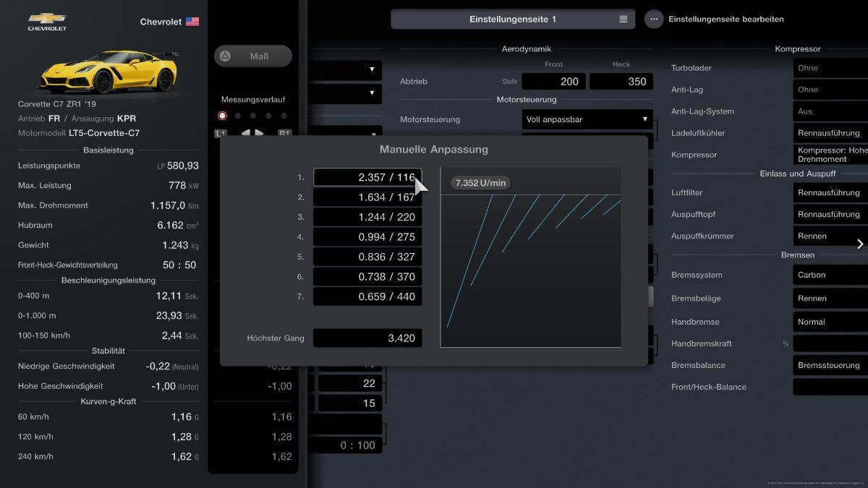The width and height of the screenshot is (868, 488).
Task: Click the left arrow under Messungsverlauf
Action: click(x=245, y=133)
